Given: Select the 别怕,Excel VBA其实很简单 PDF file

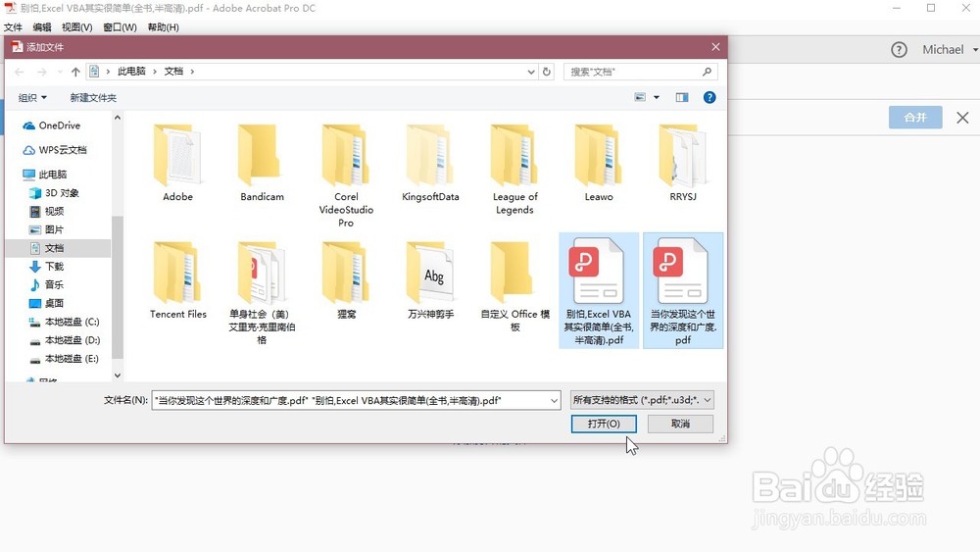Looking at the screenshot, I should click(x=599, y=290).
